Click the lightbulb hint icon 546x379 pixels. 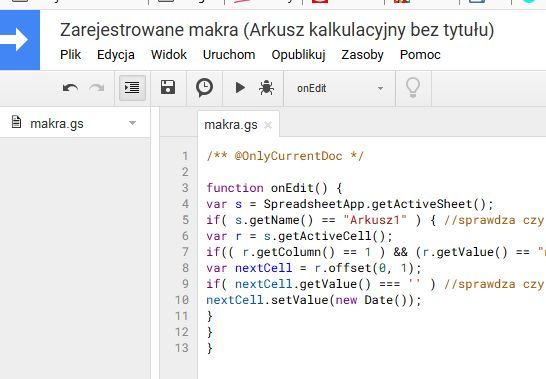tap(413, 87)
